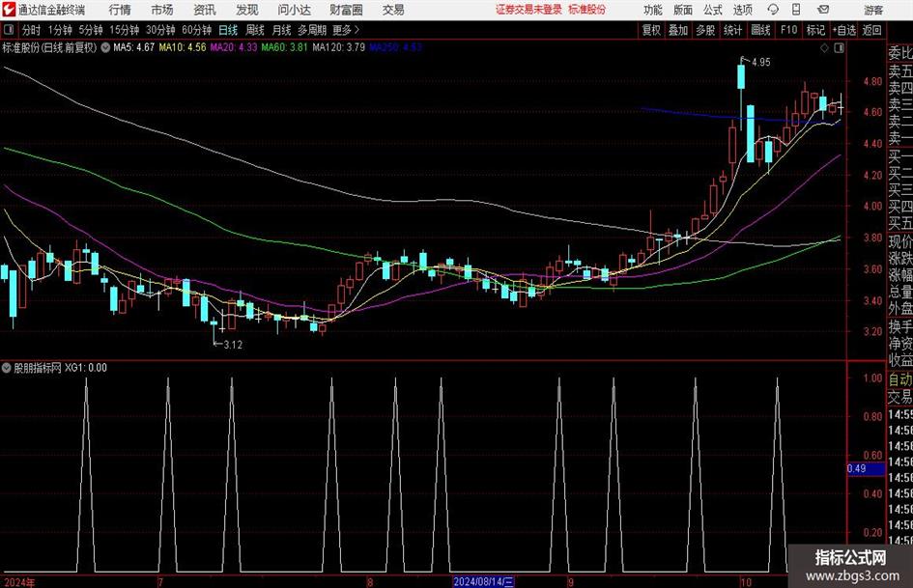Screen dimensions: 913x588
Task: Open the 行情 menu
Action: (120, 10)
